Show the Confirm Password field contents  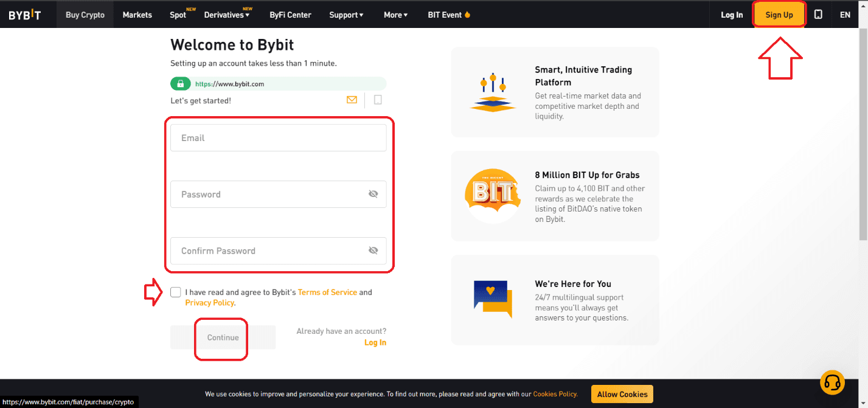[x=373, y=251]
